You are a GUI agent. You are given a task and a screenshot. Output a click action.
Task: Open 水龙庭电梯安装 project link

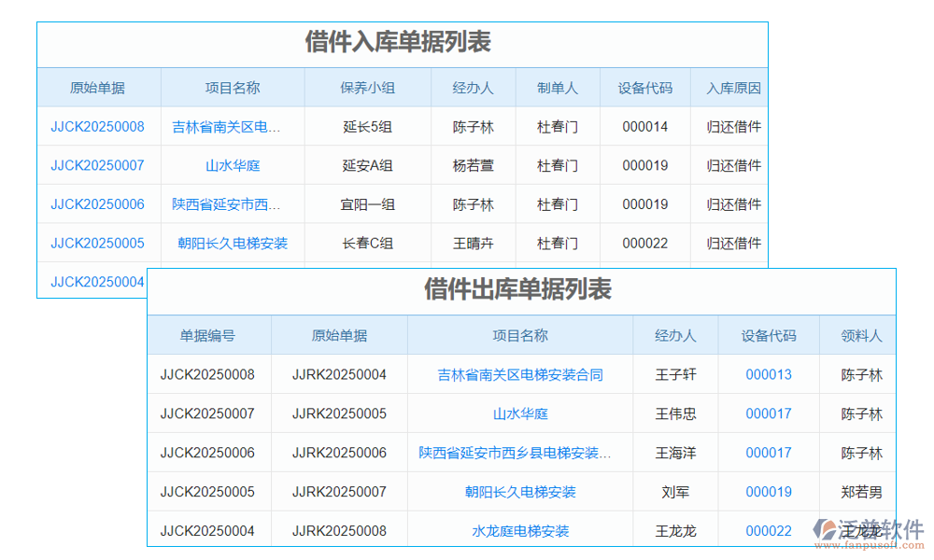point(520,531)
